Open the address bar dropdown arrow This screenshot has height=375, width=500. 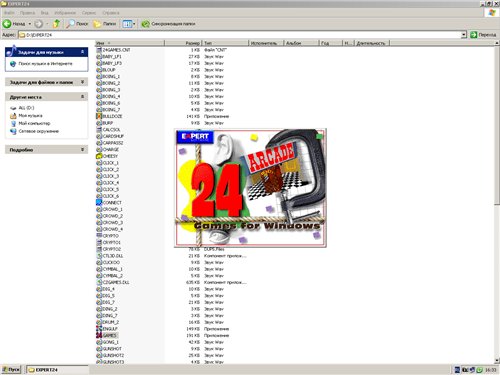tap(464, 35)
